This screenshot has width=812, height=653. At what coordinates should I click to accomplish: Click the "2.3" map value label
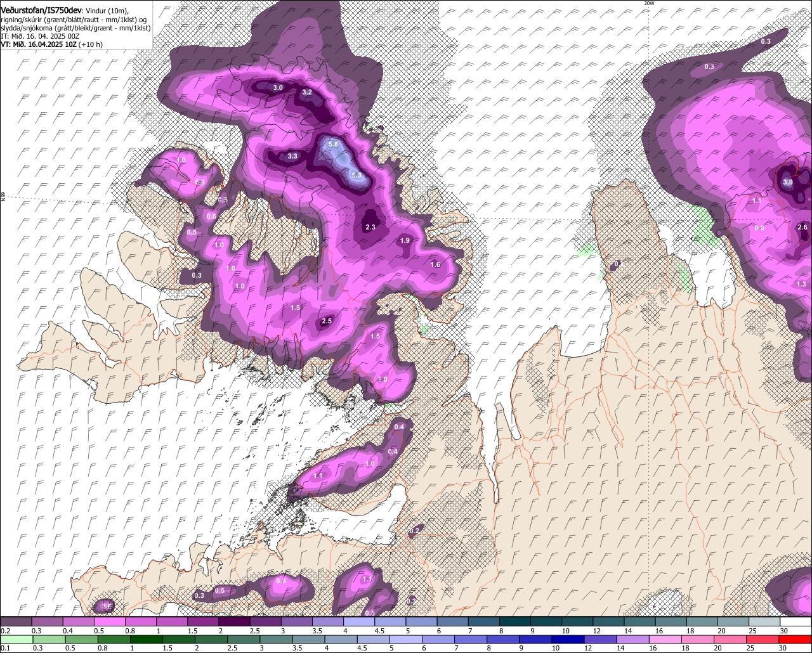click(x=370, y=227)
